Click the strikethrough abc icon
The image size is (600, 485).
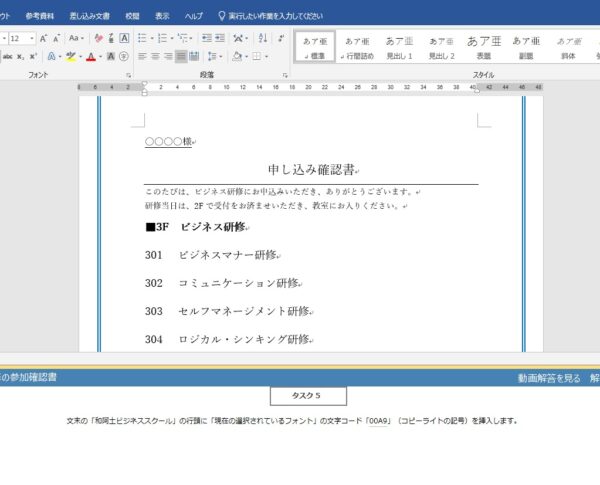[x=8, y=57]
